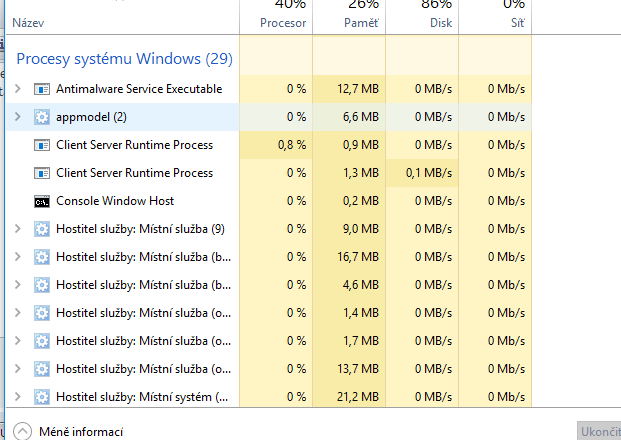This screenshot has width=621, height=440.
Task: Click icon of Client Server Runtime using 0,9 MB
Action: pyautogui.click(x=42, y=145)
